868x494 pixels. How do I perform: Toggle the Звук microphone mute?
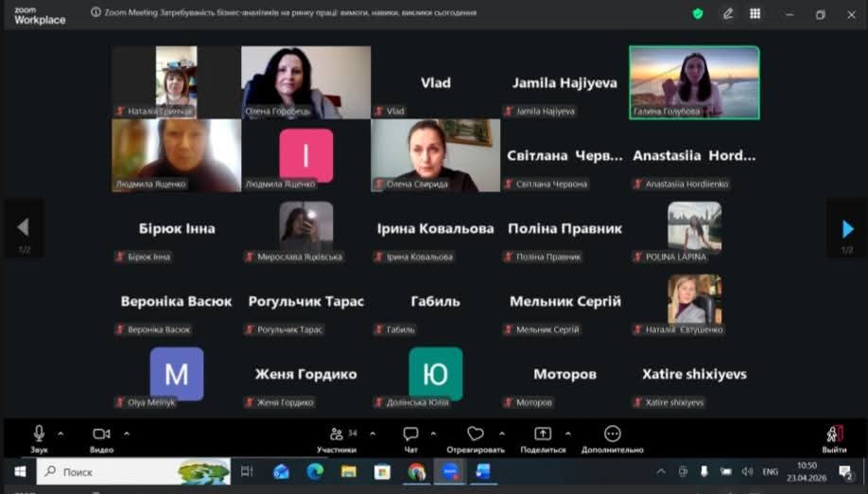click(39, 435)
